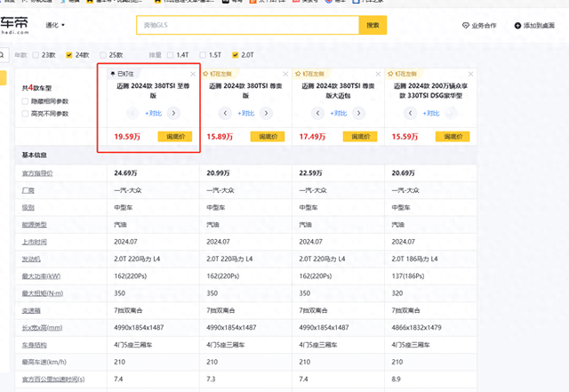Open the 最高车速(km/h) parameter link

pos(44,362)
